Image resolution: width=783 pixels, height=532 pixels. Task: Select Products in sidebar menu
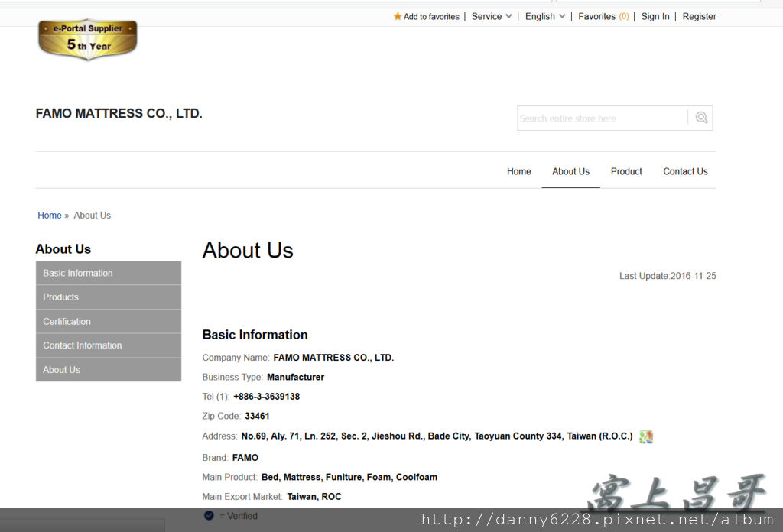109,297
